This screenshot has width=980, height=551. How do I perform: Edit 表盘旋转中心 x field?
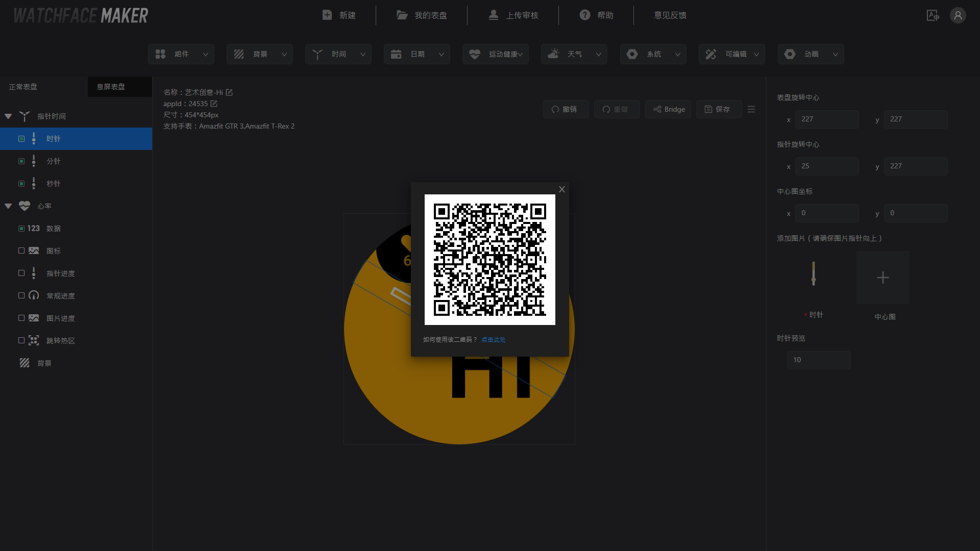tap(827, 119)
